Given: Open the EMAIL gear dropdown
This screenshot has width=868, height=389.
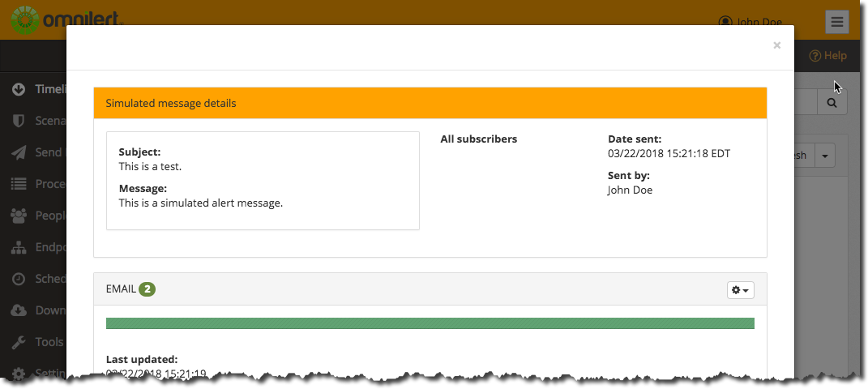Looking at the screenshot, I should click(740, 290).
